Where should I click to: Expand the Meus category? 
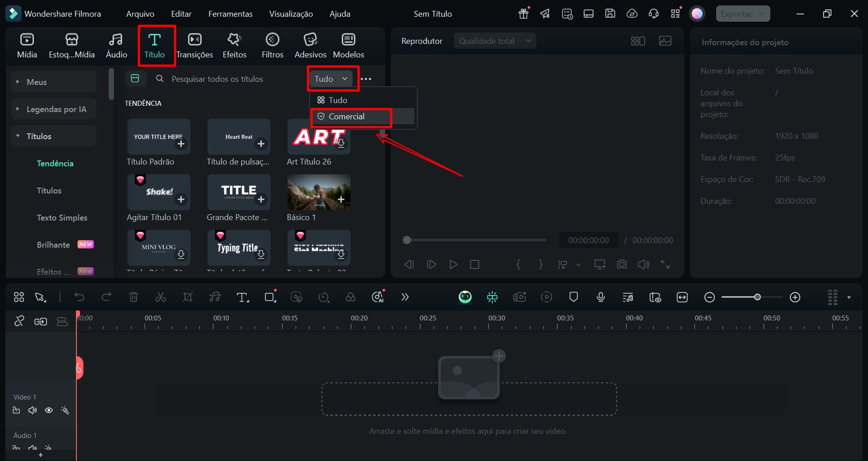[54, 82]
